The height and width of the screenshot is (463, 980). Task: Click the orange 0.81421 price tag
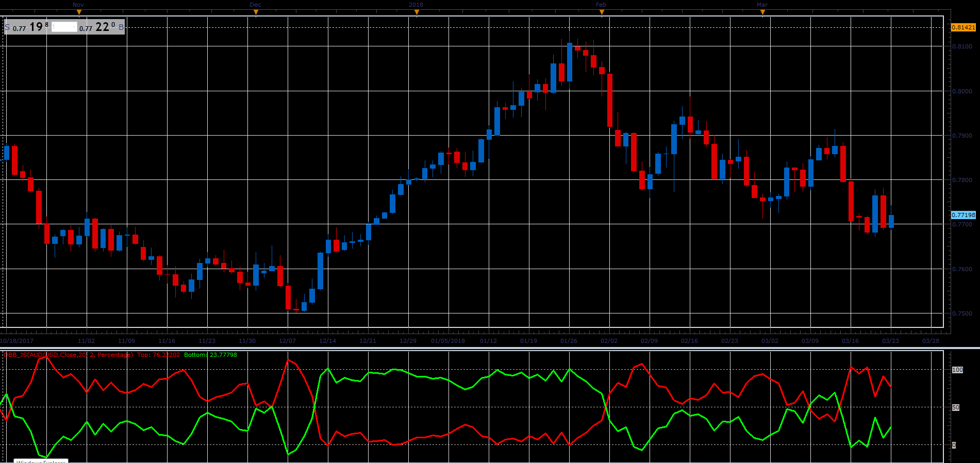click(963, 27)
